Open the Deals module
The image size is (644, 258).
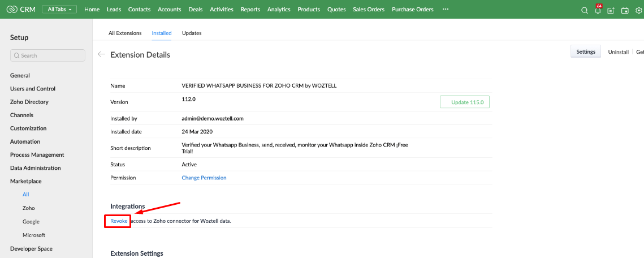(x=196, y=10)
